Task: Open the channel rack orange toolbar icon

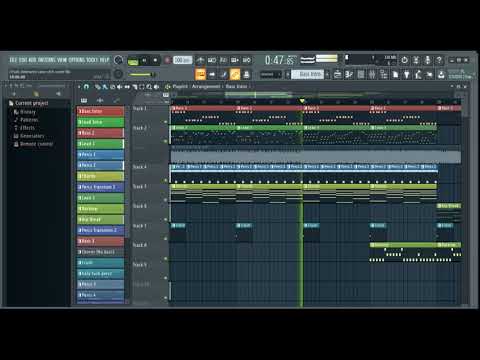Action: pyautogui.click(x=235, y=74)
